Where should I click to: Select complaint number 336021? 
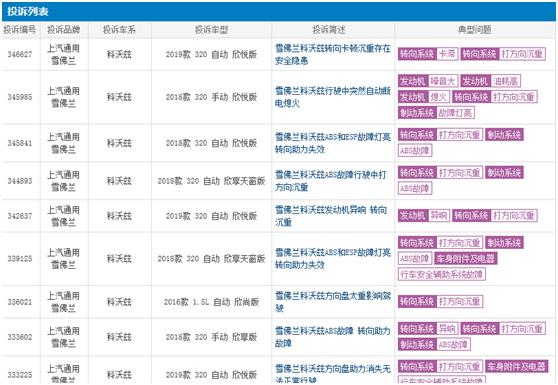pyautogui.click(x=20, y=302)
